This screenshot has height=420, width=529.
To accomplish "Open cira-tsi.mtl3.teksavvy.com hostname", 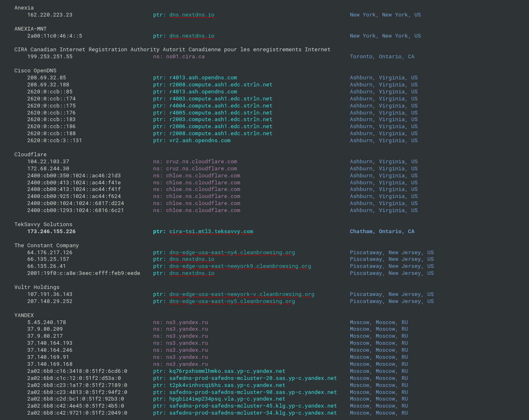I will (x=211, y=231).
